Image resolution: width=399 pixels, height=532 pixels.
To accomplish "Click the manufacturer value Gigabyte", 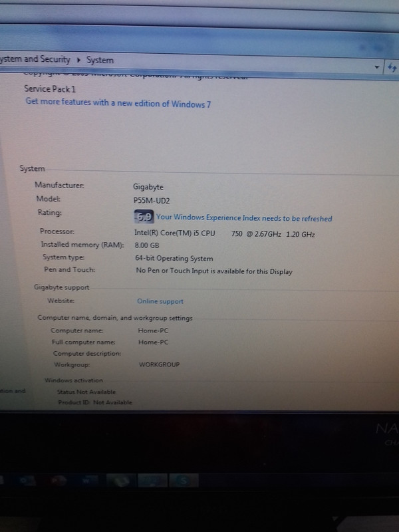I will coord(148,187).
